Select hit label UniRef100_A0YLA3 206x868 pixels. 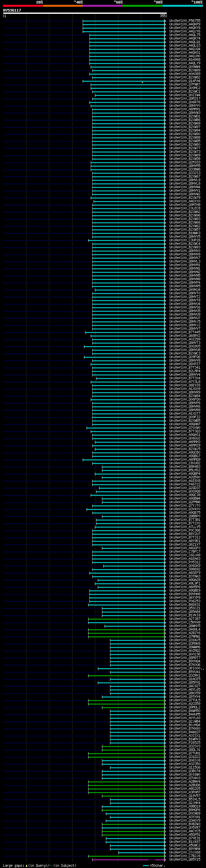[185, 718]
